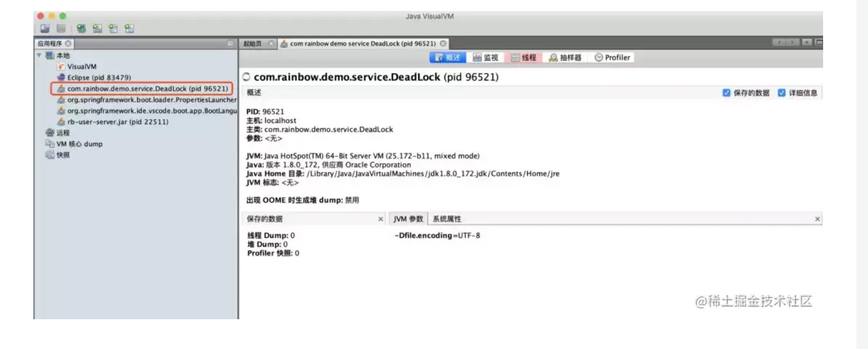Show the opened documents dropdown list

point(807,42)
